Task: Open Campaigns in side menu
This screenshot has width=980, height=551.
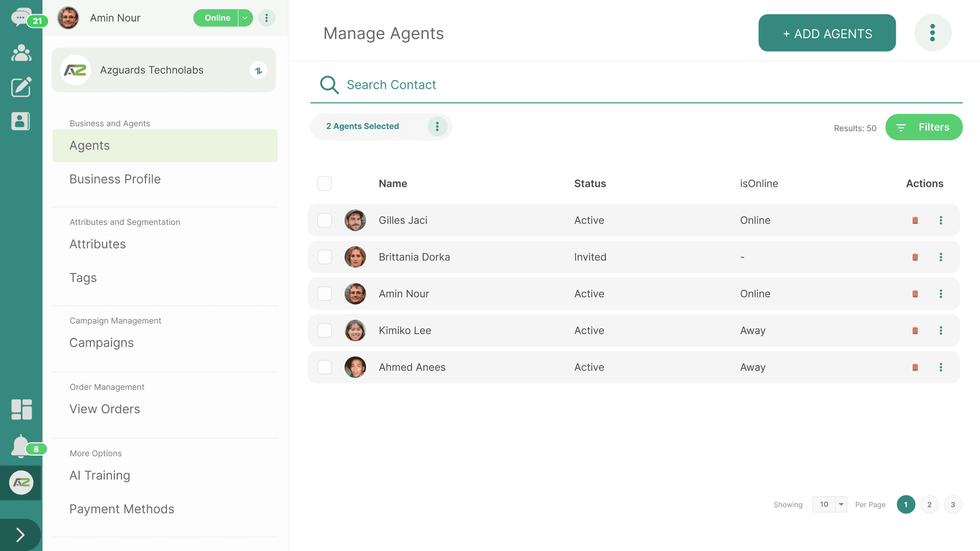Action: click(102, 343)
